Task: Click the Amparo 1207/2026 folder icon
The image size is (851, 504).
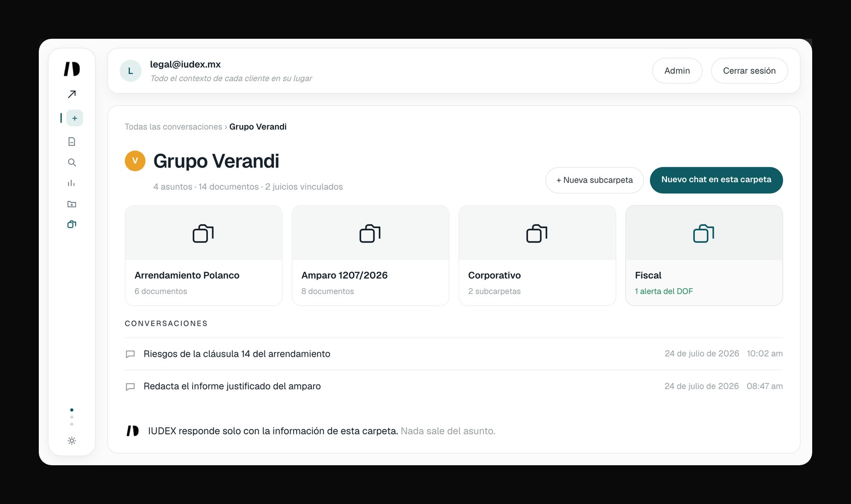Action: pos(370,233)
